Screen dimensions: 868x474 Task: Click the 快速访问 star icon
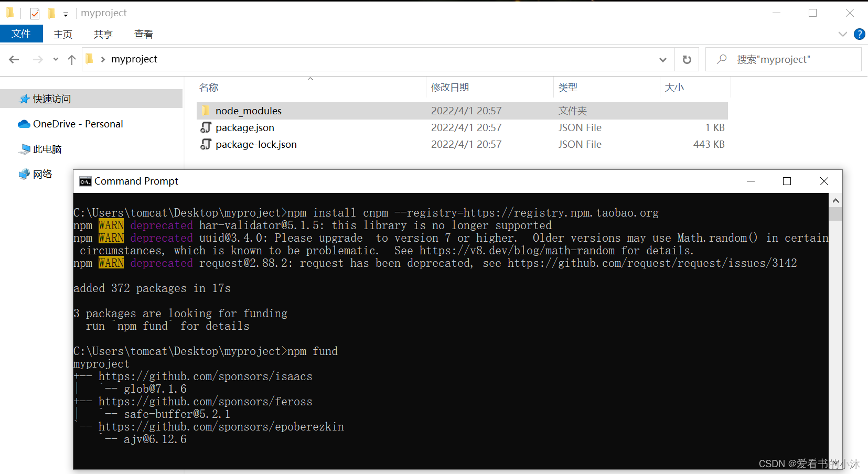pyautogui.click(x=24, y=99)
